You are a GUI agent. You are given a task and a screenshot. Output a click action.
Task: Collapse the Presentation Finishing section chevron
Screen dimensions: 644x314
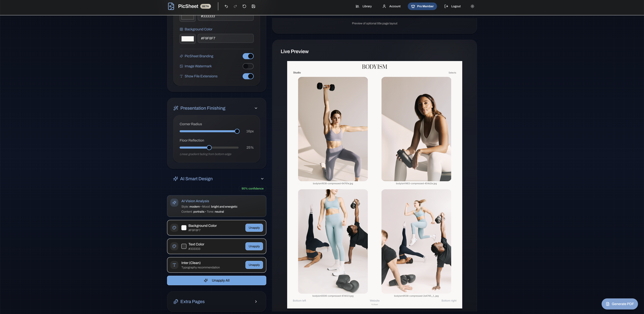click(256, 108)
